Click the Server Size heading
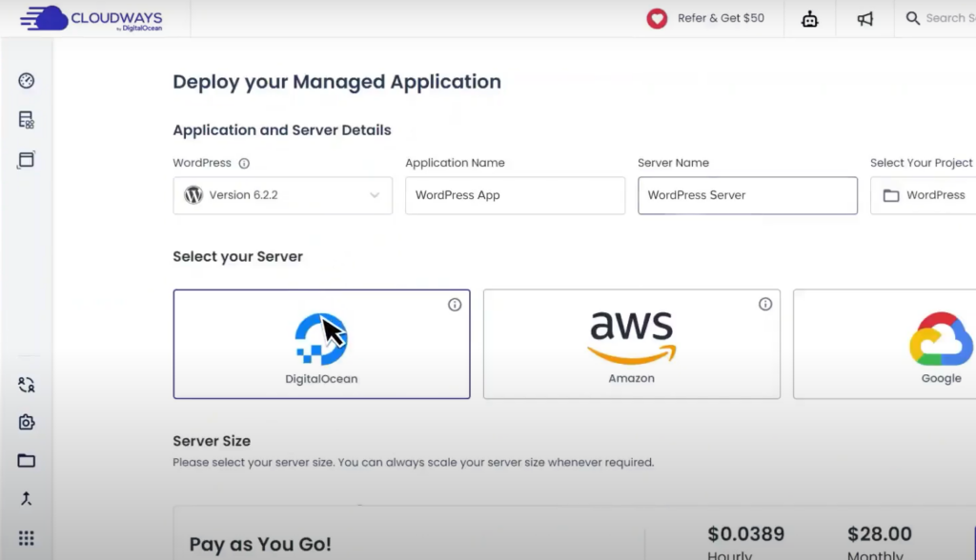 pyautogui.click(x=212, y=441)
